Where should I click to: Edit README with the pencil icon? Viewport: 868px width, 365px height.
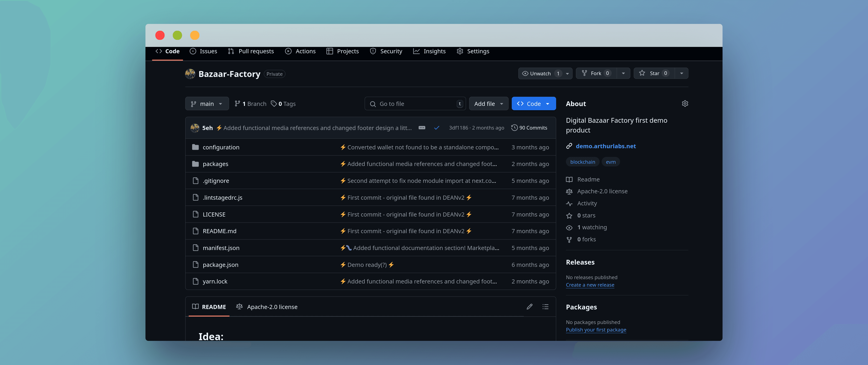(529, 307)
